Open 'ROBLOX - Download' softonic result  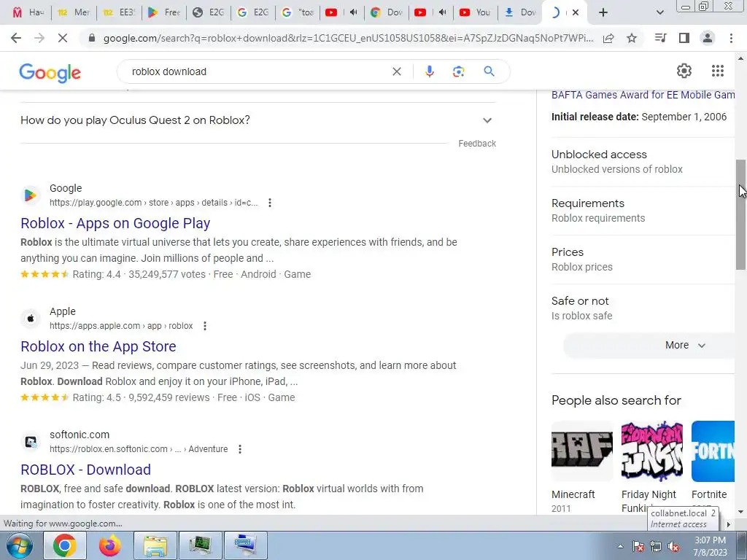tap(86, 470)
